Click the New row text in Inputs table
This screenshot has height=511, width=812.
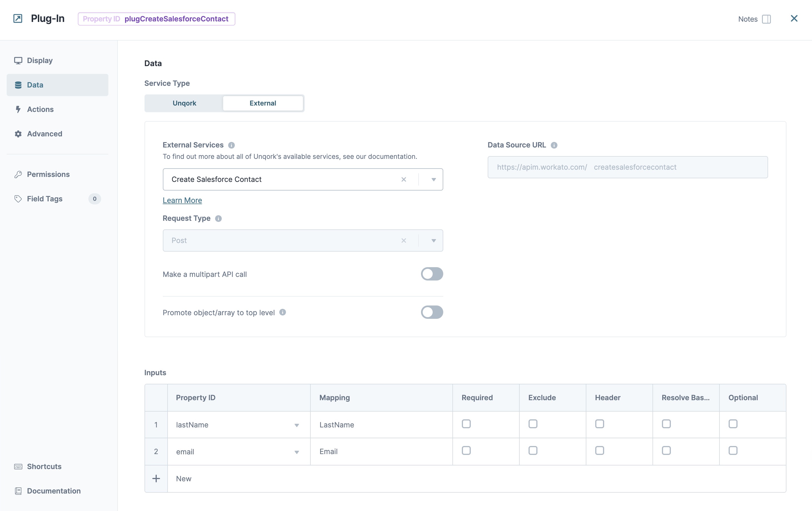[x=183, y=479]
